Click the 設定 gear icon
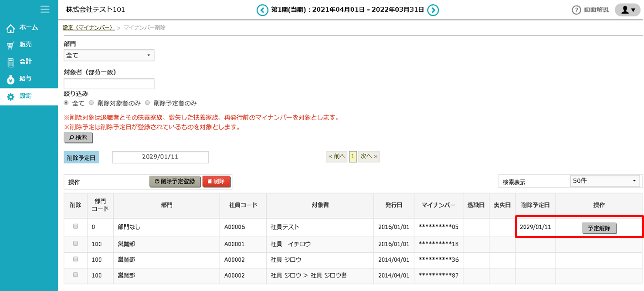 click(x=11, y=96)
